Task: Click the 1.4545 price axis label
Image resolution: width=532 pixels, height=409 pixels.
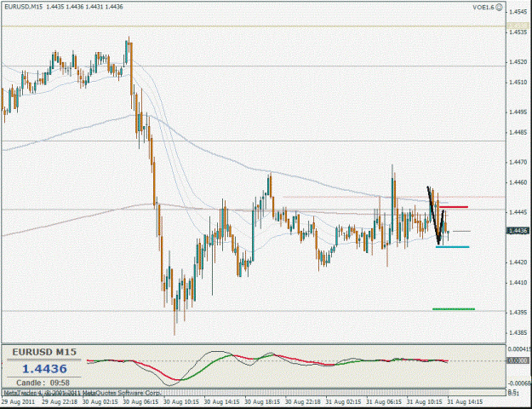Action: tap(518, 12)
